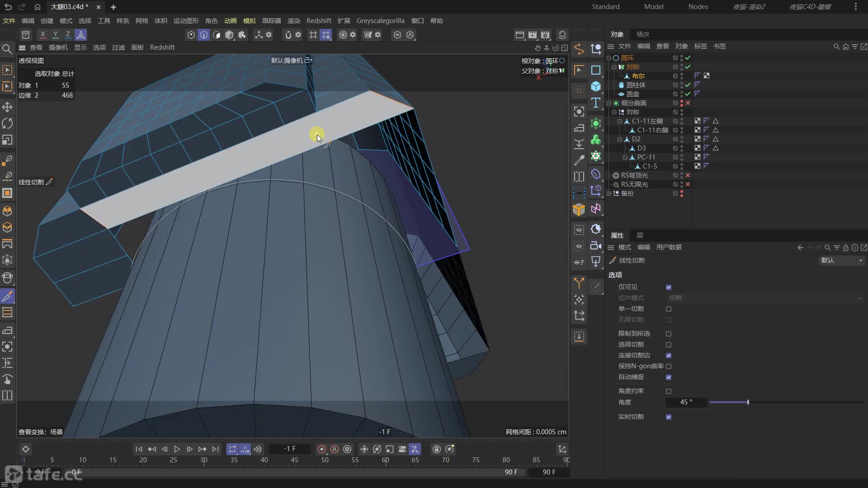Open the 网格 menu
The image size is (868, 488).
click(142, 21)
